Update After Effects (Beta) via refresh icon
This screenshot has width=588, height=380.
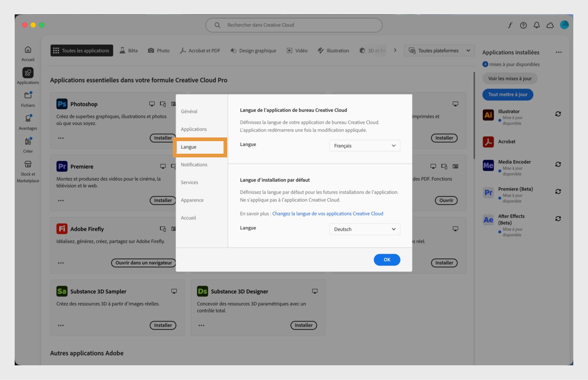pos(558,219)
